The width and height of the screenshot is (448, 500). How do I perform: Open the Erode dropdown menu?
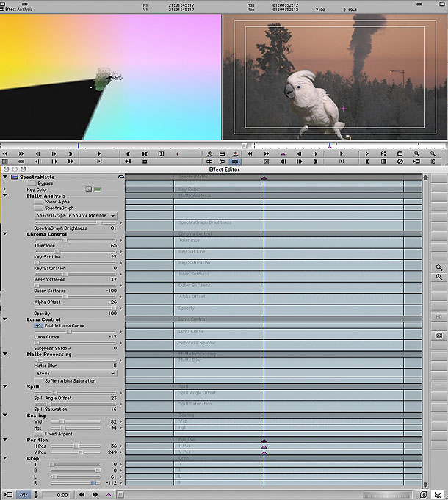coord(76,373)
